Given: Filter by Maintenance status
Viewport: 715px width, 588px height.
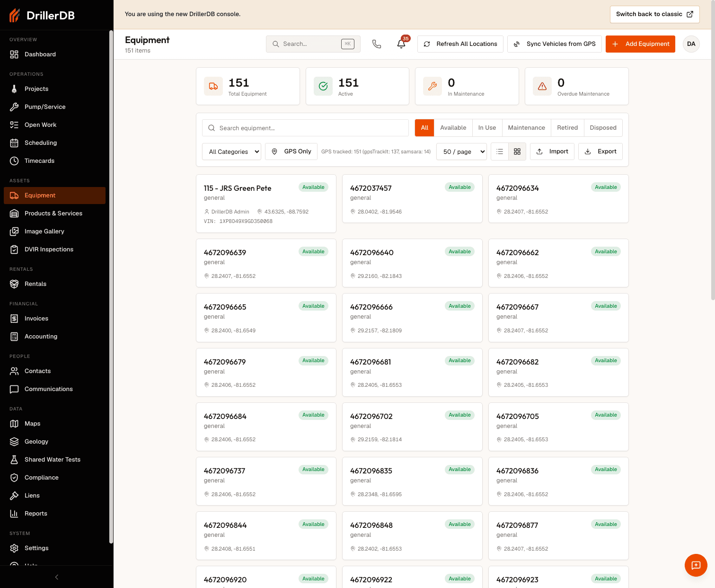Looking at the screenshot, I should (526, 128).
